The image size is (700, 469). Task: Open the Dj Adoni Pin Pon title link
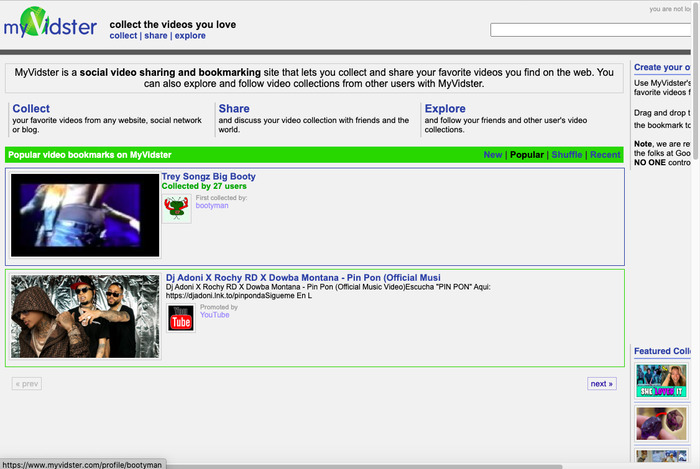point(303,278)
